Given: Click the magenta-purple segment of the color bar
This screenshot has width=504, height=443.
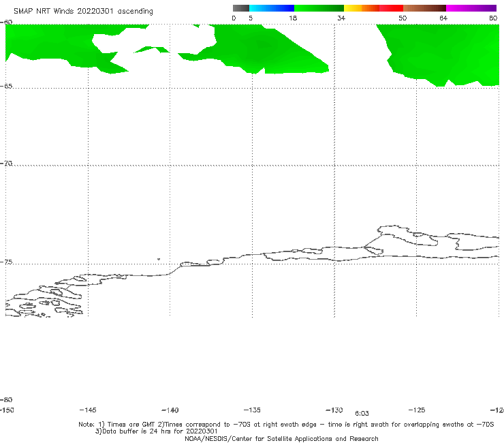Looking at the screenshot, I should [471, 8].
